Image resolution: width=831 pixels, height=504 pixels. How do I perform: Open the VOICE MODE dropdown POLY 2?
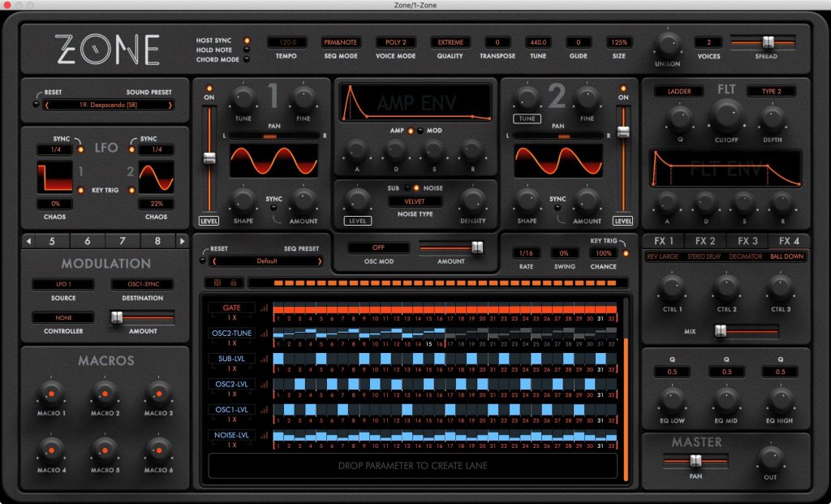click(x=395, y=42)
